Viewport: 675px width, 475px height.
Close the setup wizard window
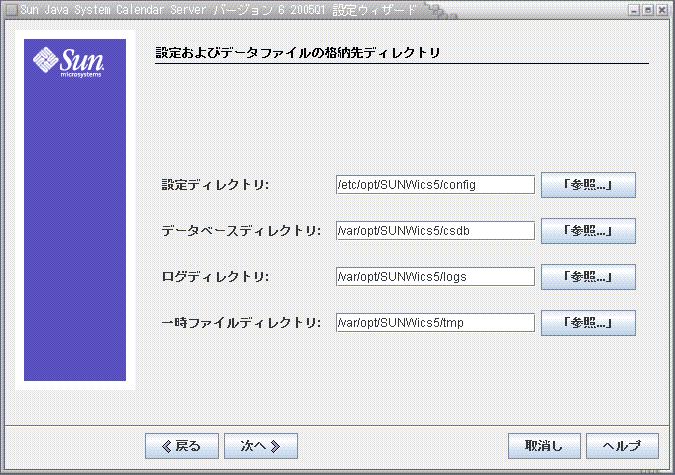pyautogui.click(x=662, y=10)
